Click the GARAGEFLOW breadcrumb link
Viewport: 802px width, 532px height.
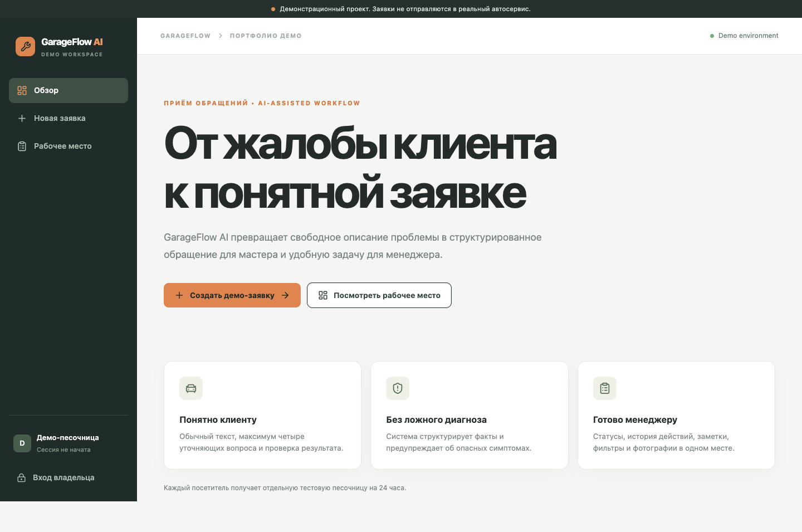185,36
